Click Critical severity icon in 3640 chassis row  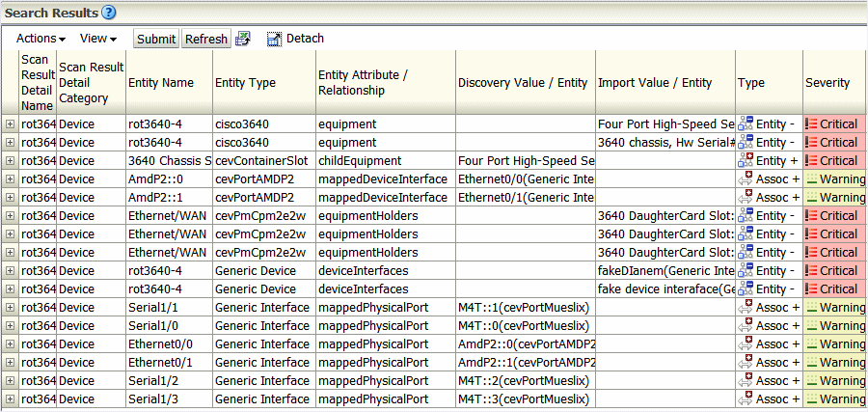[x=811, y=142]
